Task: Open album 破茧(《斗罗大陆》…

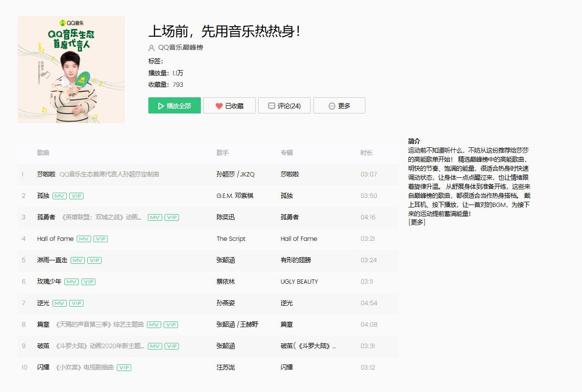Action: [x=308, y=346]
